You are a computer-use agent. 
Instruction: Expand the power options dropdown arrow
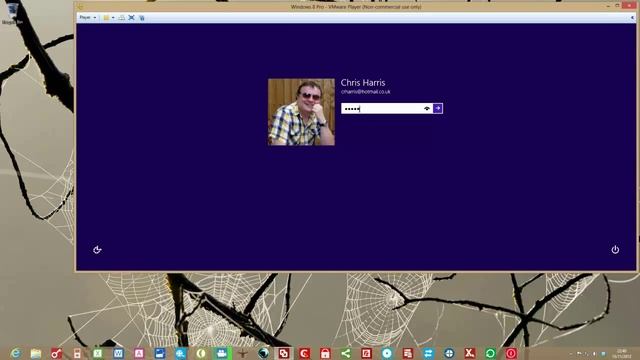[x=113, y=18]
